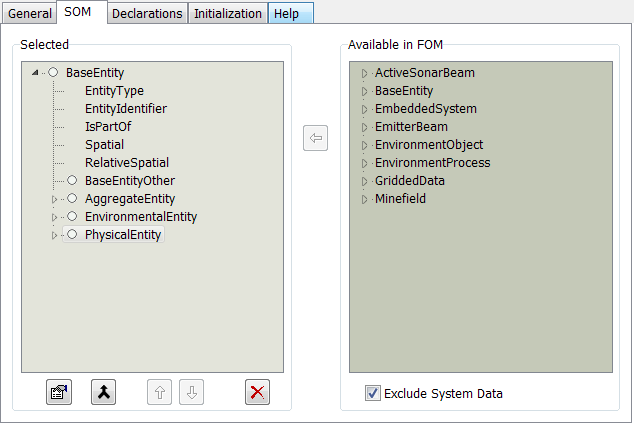Click the move up arrow button

point(159,392)
